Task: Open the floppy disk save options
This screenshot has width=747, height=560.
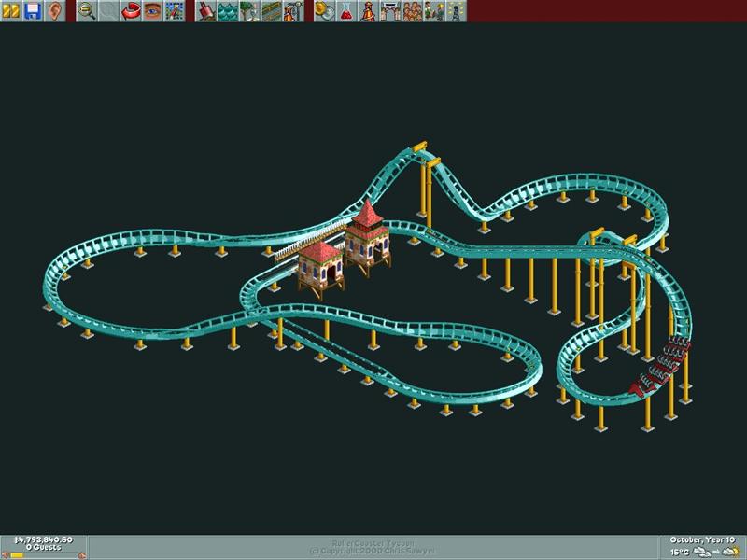Action: coord(33,11)
